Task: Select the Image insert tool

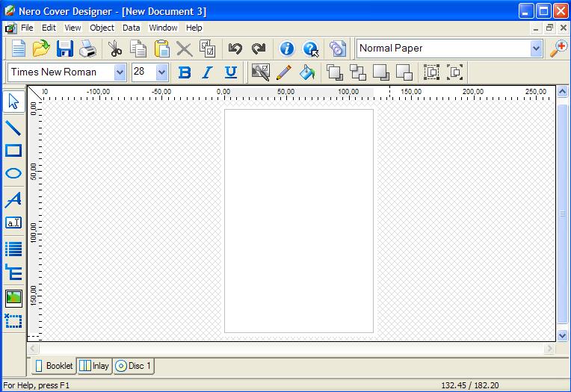Action: tap(13, 297)
